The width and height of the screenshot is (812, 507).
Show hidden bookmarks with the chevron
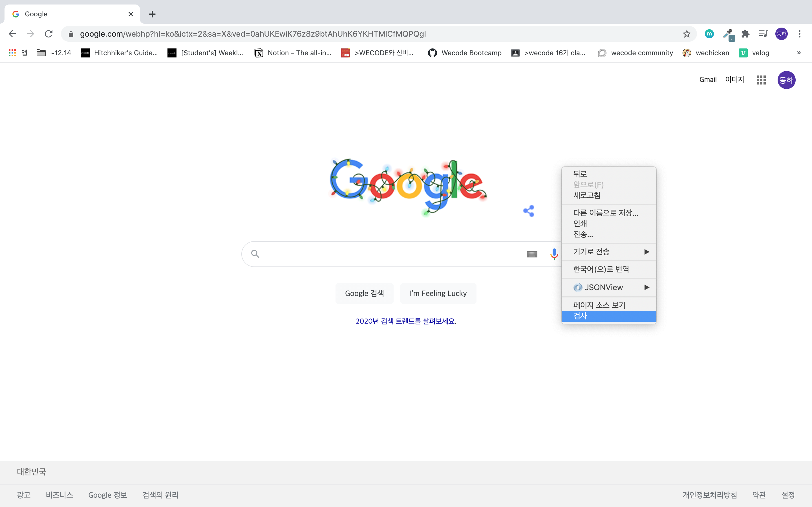[x=798, y=53]
